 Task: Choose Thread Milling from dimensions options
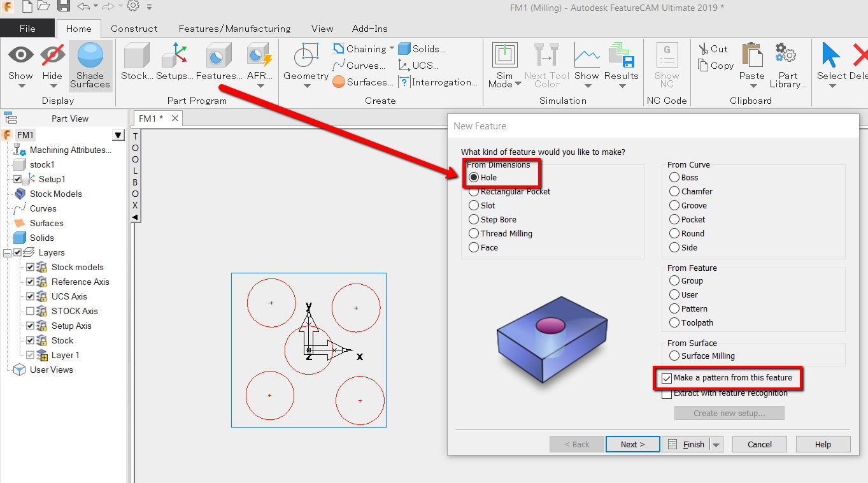click(x=473, y=233)
